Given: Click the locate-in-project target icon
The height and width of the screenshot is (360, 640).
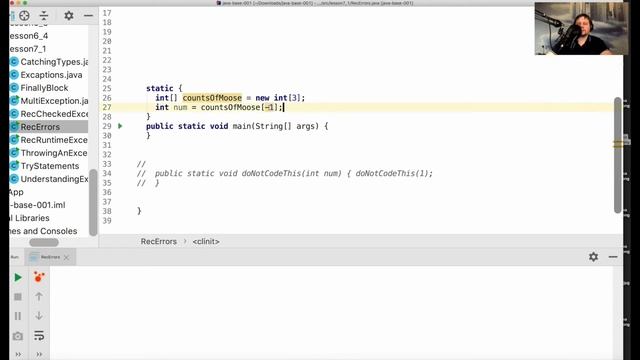Looking at the screenshot, I should pyautogui.click(x=24, y=16).
